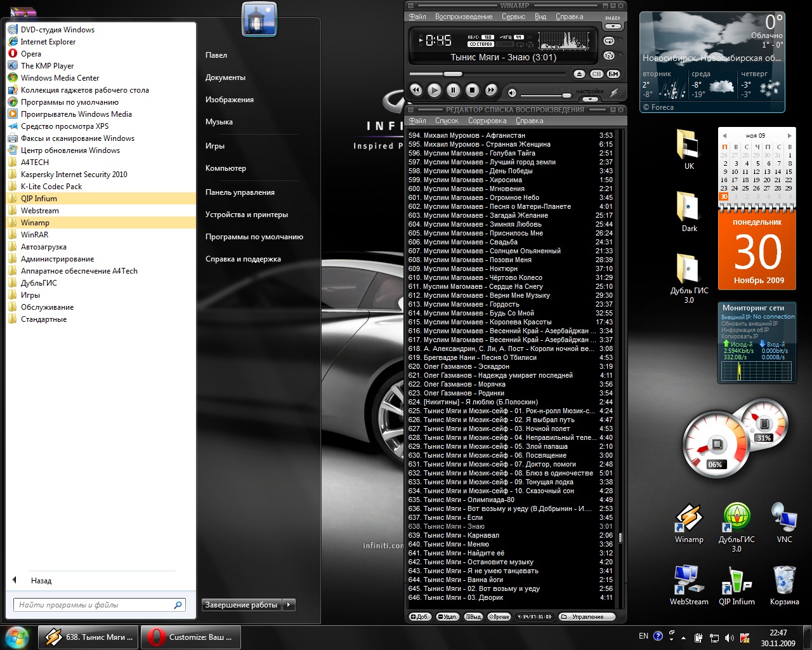Viewport: 812px width, 650px height.
Task: Open Winamp desktop shortcut
Action: pos(689,524)
